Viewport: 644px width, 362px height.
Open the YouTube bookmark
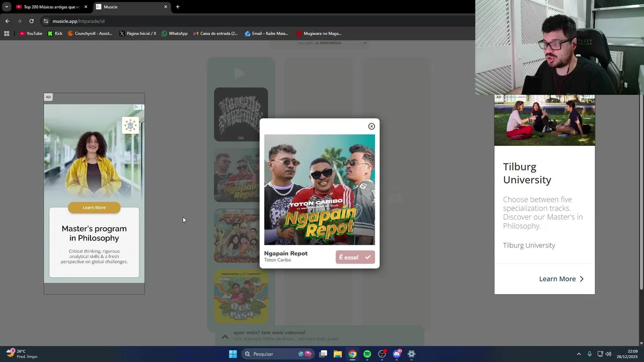tap(31, 34)
